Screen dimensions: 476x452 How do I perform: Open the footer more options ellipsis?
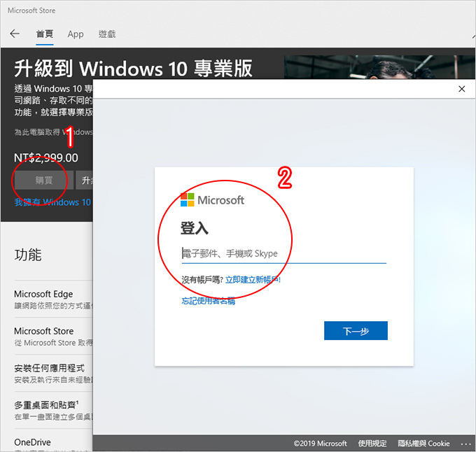point(465,444)
